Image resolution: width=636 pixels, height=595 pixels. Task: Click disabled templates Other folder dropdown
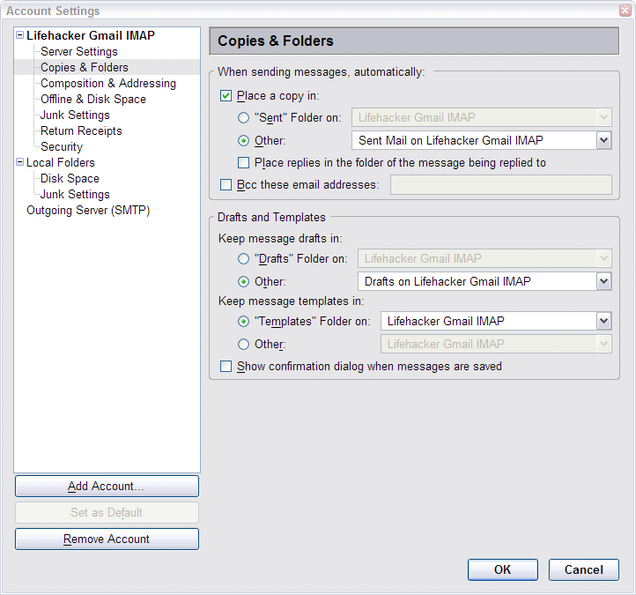pyautogui.click(x=496, y=344)
